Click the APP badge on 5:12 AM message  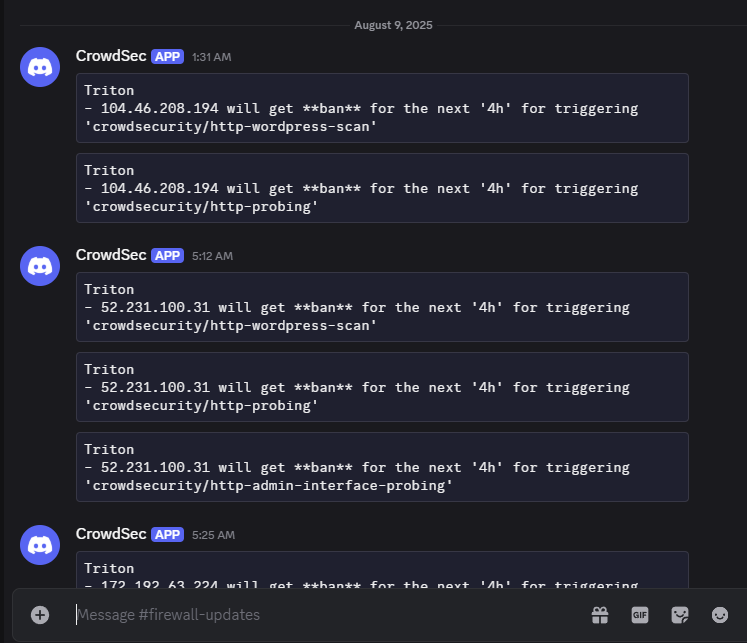tap(167, 256)
